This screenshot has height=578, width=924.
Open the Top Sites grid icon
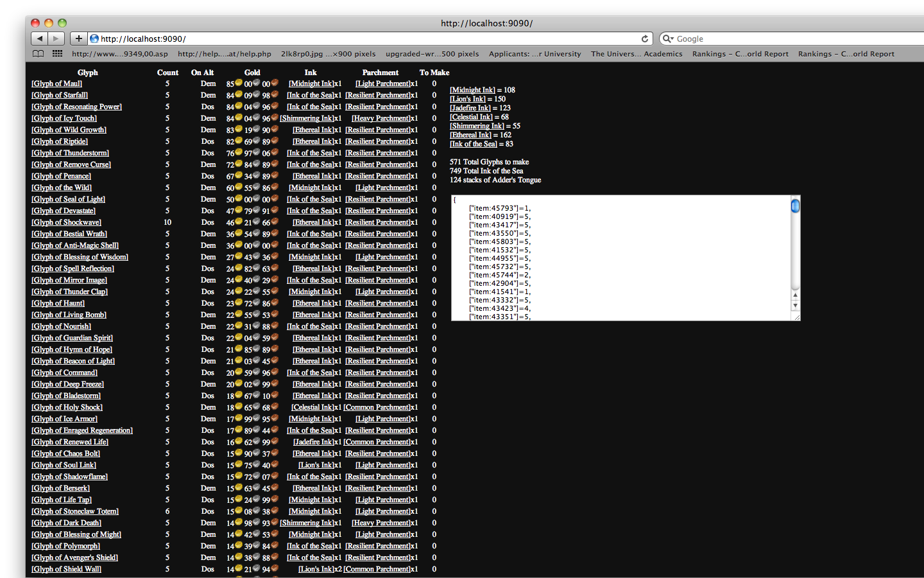[x=57, y=54]
